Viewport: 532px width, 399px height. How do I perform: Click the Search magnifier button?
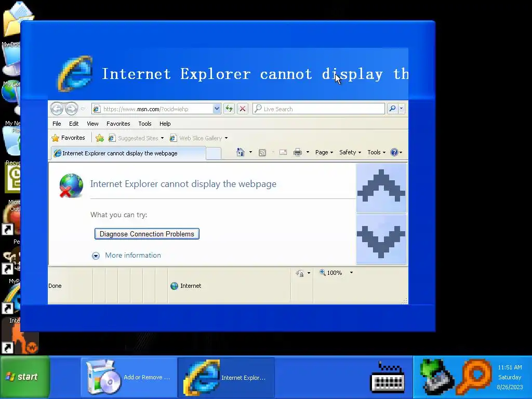[x=392, y=109]
